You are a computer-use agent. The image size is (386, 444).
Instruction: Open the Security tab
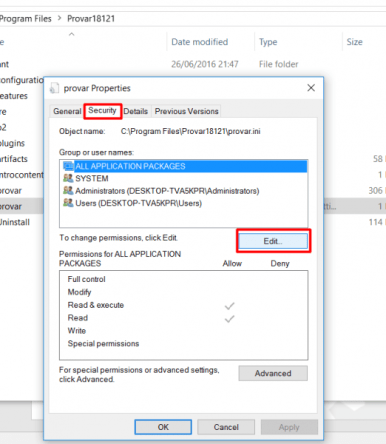click(102, 110)
